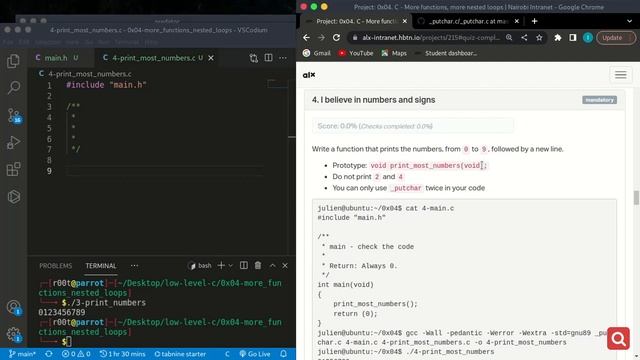
Task: Select task heading I believe in numbers and signs
Action: 373,100
